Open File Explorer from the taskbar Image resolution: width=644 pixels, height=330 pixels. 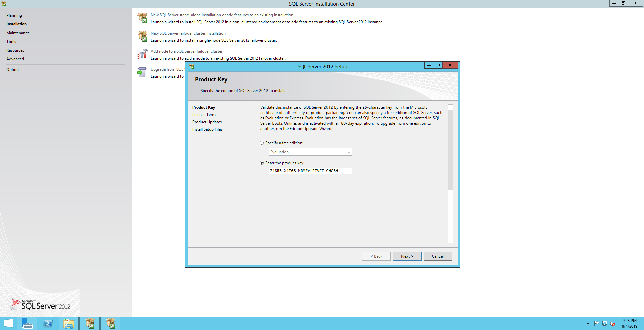[x=69, y=323]
